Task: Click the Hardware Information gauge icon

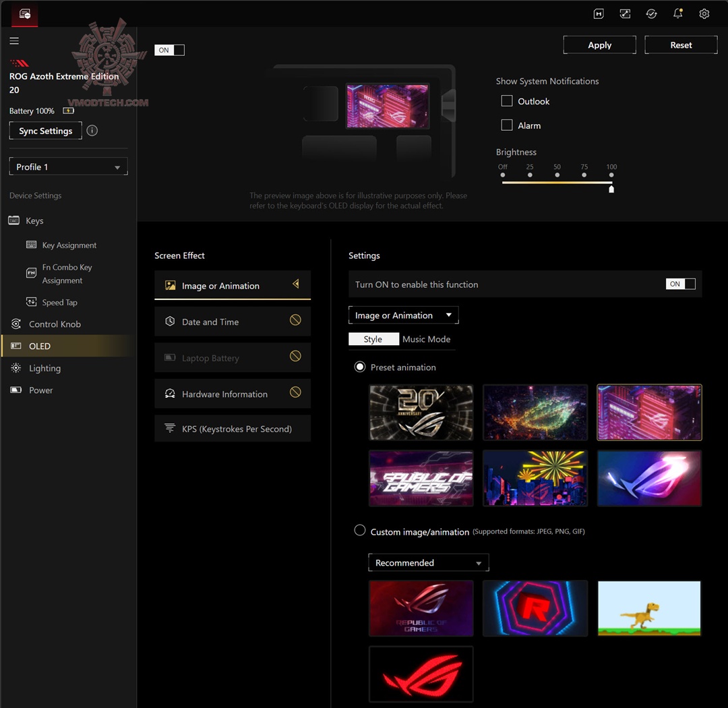Action: [170, 394]
